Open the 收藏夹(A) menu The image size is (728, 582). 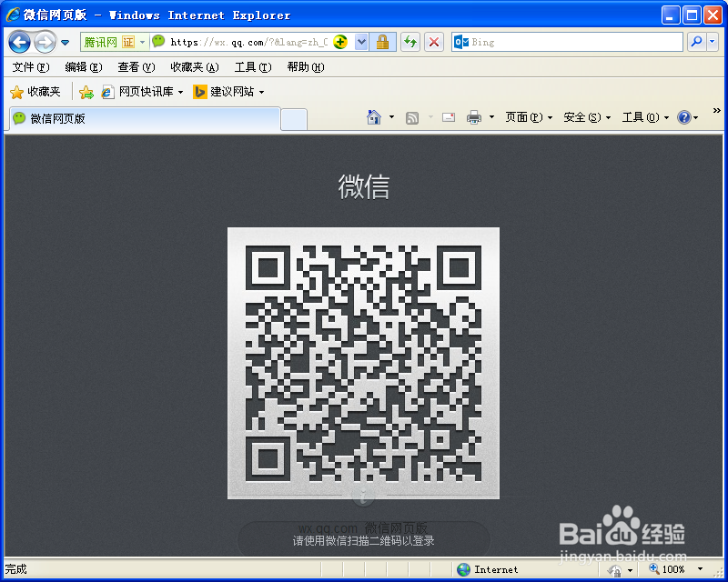[x=195, y=67]
